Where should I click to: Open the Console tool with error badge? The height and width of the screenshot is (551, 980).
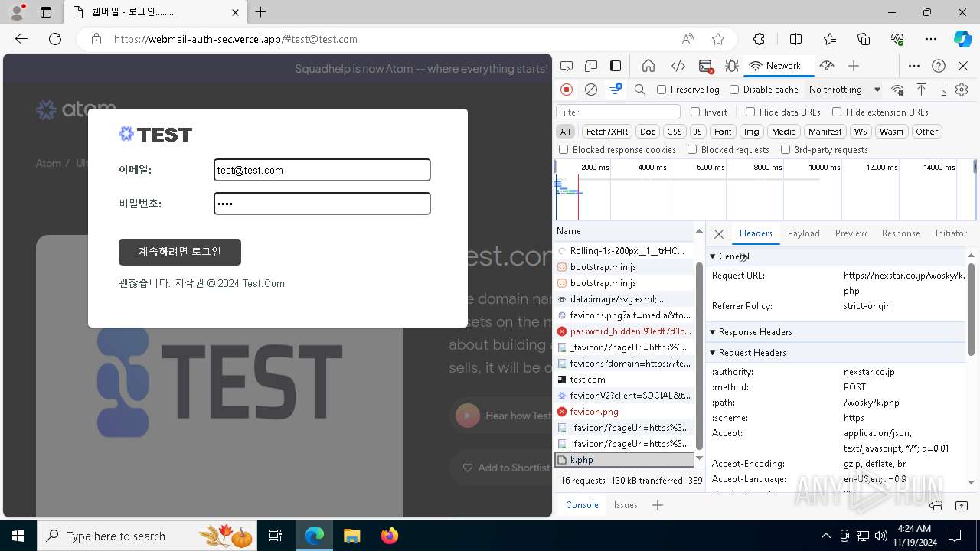[706, 66]
